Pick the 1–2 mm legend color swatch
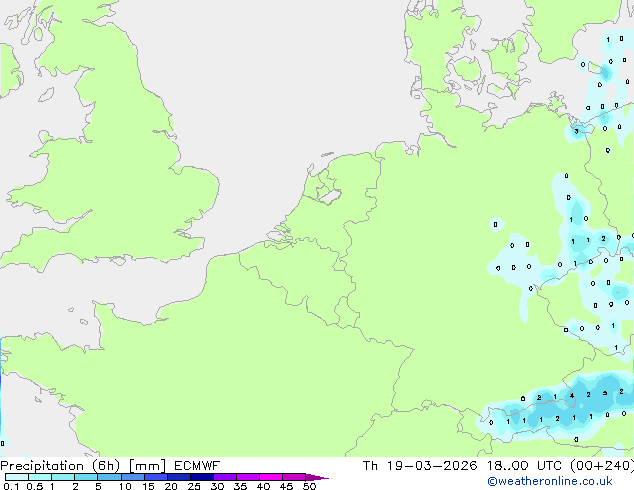The height and width of the screenshot is (490, 634). click(63, 477)
